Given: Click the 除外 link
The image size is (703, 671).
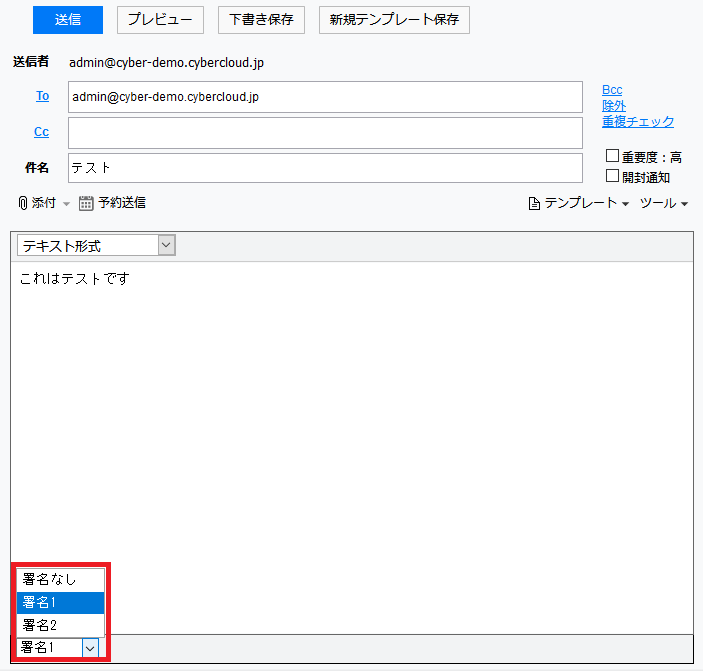Looking at the screenshot, I should 614,106.
